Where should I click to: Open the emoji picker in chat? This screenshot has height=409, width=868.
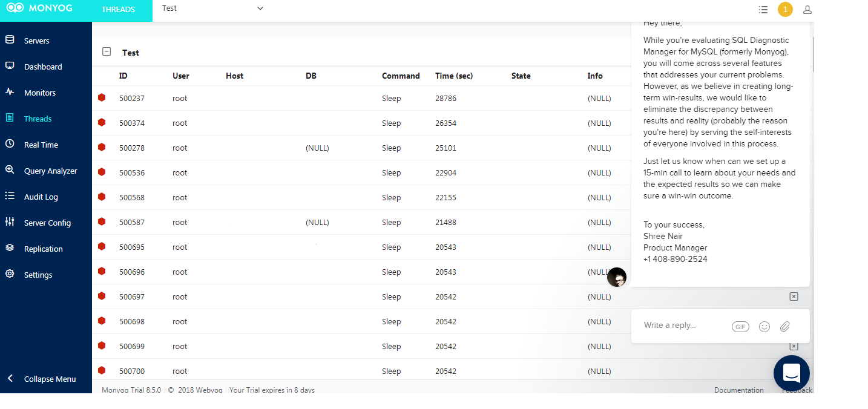point(764,327)
